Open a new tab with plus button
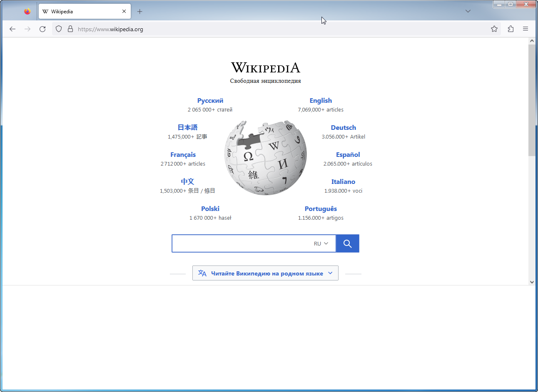The width and height of the screenshot is (538, 392). point(140,12)
